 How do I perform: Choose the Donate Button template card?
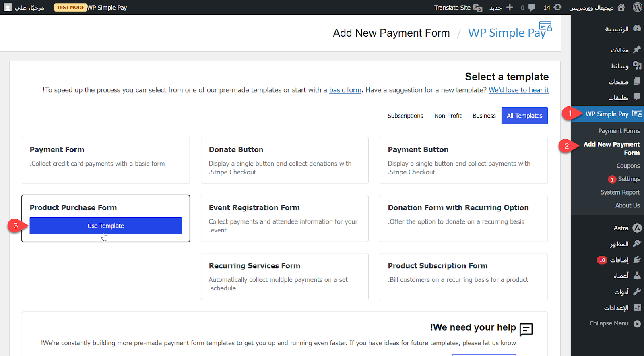coord(285,160)
